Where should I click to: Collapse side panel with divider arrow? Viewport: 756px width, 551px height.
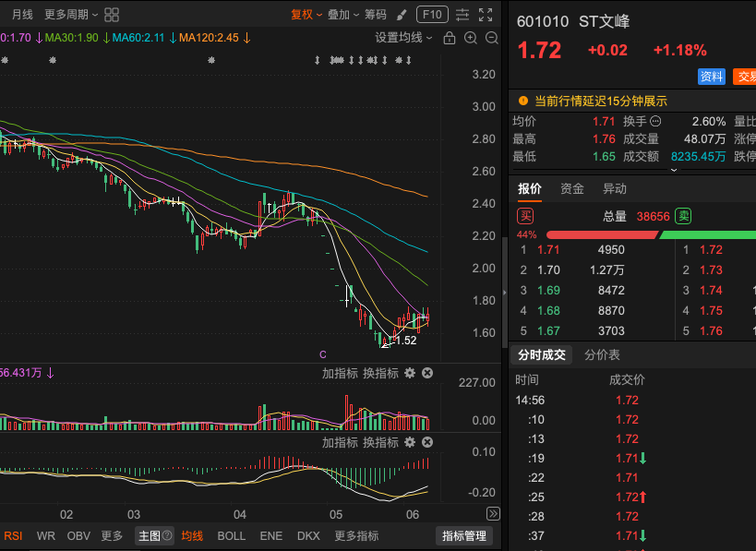point(505,293)
